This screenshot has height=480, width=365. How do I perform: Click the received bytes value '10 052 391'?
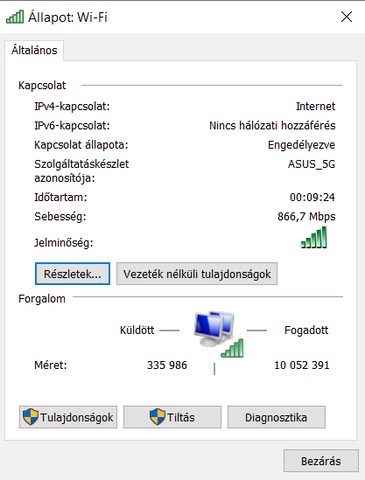pyautogui.click(x=302, y=365)
